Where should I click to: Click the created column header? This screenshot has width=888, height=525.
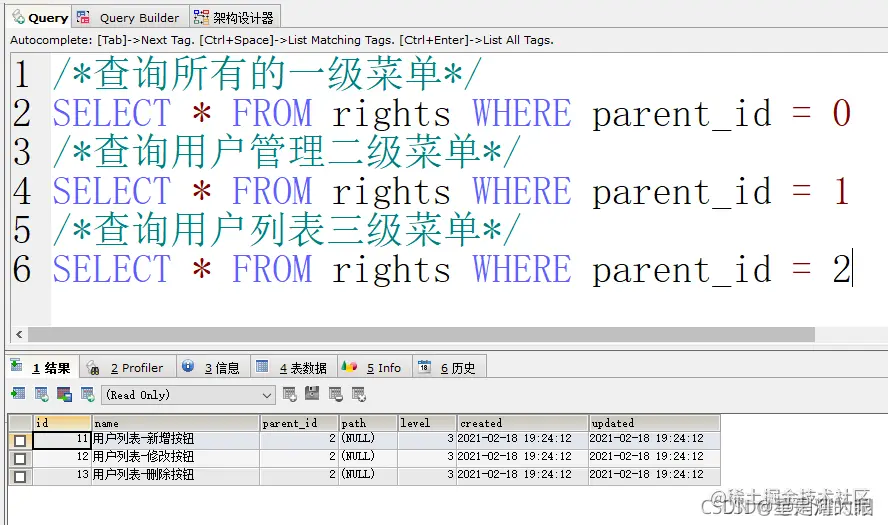pyautogui.click(x=522, y=423)
